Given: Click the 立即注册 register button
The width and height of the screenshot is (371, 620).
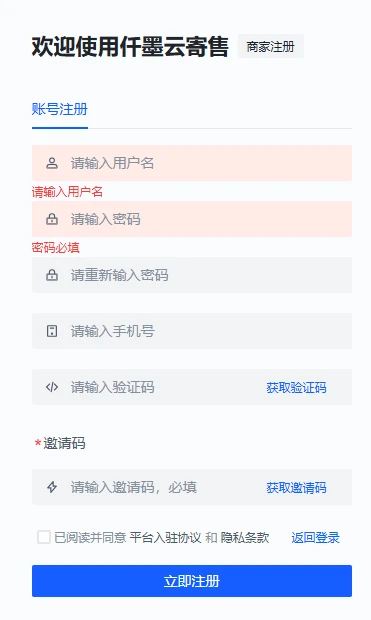Looking at the screenshot, I should (x=192, y=581).
